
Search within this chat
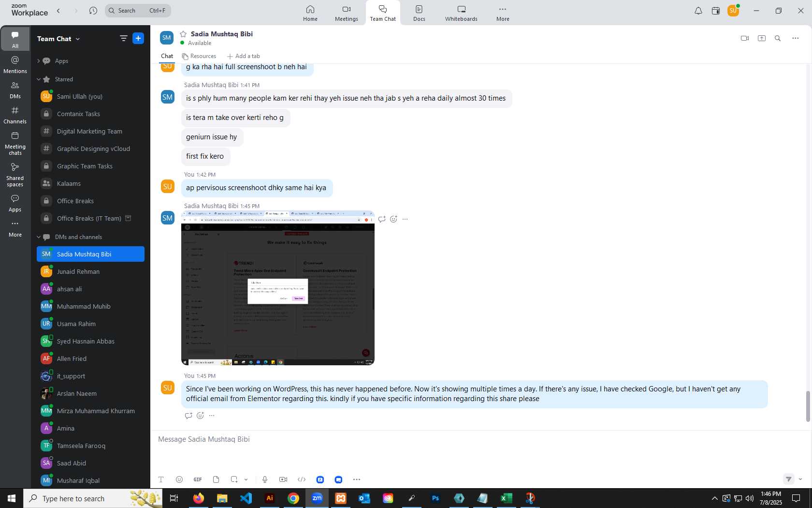[x=778, y=38]
